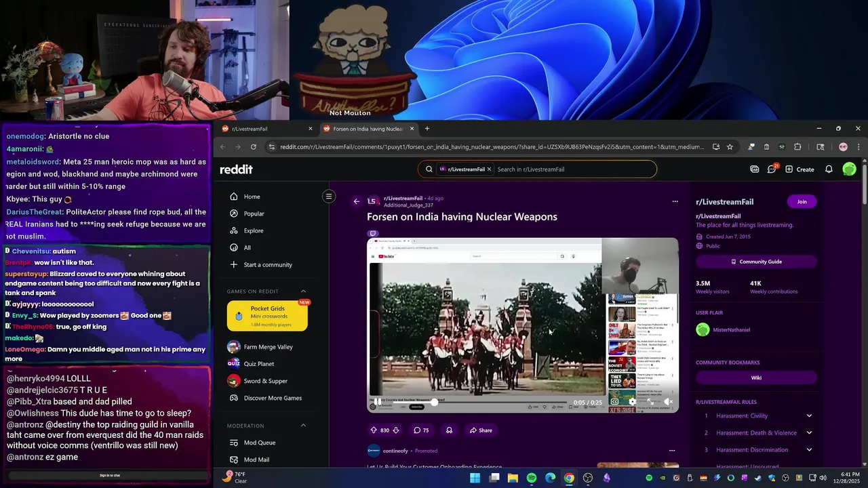Go back in the browser history
This screenshot has width=868, height=488.
[x=222, y=146]
